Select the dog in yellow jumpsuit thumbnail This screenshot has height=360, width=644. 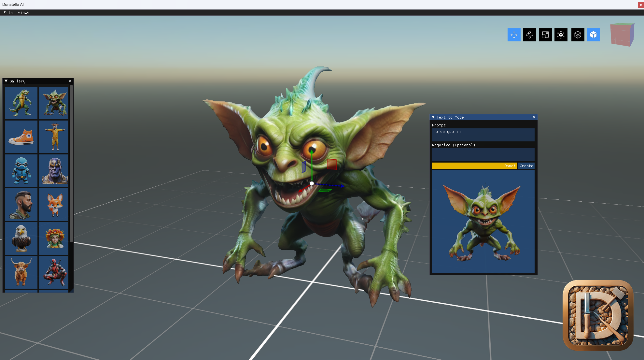tap(53, 137)
